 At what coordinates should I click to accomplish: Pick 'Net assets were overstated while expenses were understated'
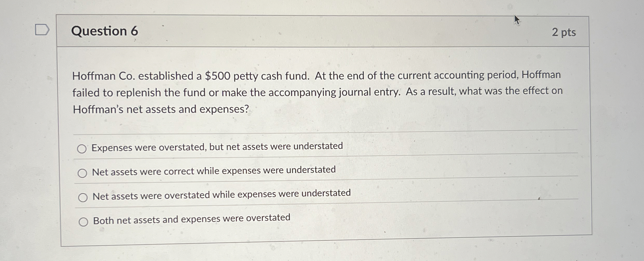(x=83, y=198)
